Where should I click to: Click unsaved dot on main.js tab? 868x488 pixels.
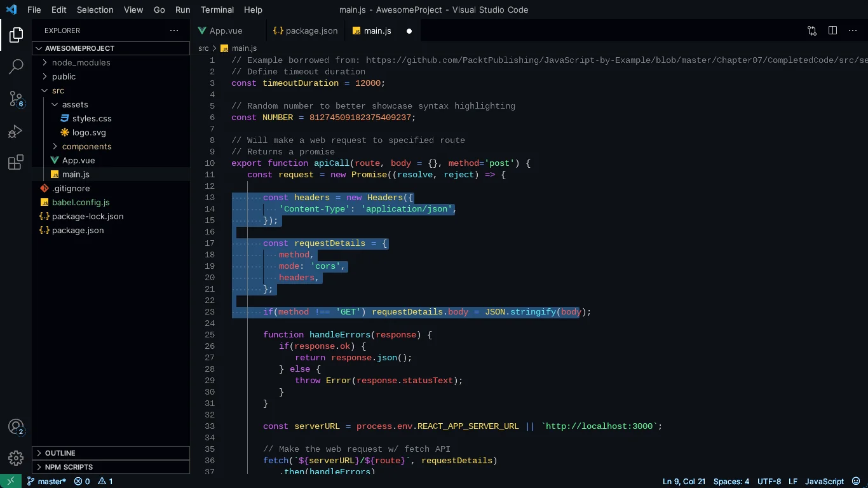(409, 30)
